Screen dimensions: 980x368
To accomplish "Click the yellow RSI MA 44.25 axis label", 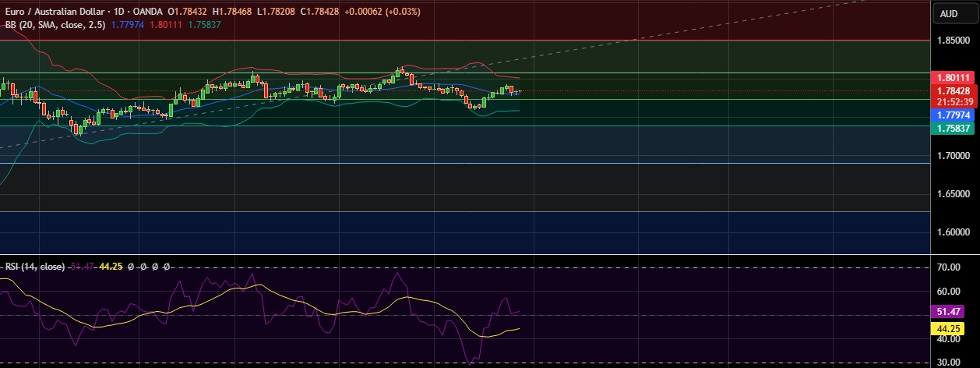I will 953,328.
